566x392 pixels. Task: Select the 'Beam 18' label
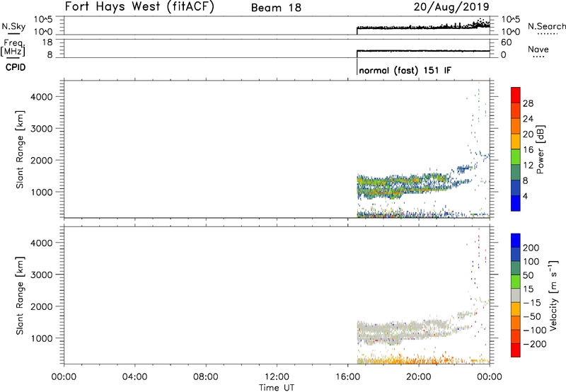(x=276, y=8)
